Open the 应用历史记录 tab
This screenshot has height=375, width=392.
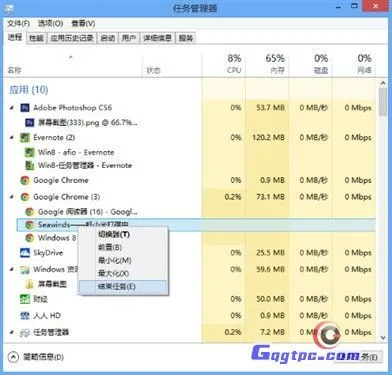(72, 38)
